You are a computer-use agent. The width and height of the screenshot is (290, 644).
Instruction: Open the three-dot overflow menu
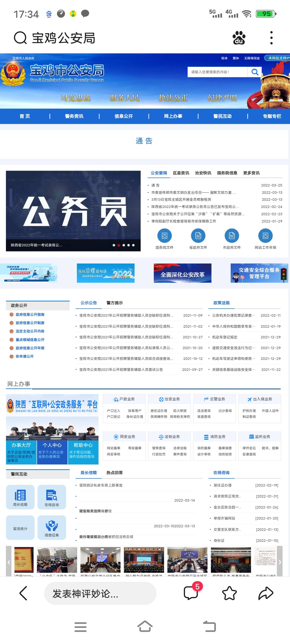(271, 38)
